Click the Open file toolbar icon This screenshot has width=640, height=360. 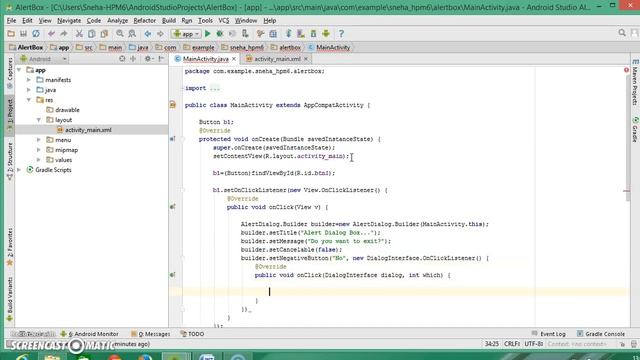[11, 34]
